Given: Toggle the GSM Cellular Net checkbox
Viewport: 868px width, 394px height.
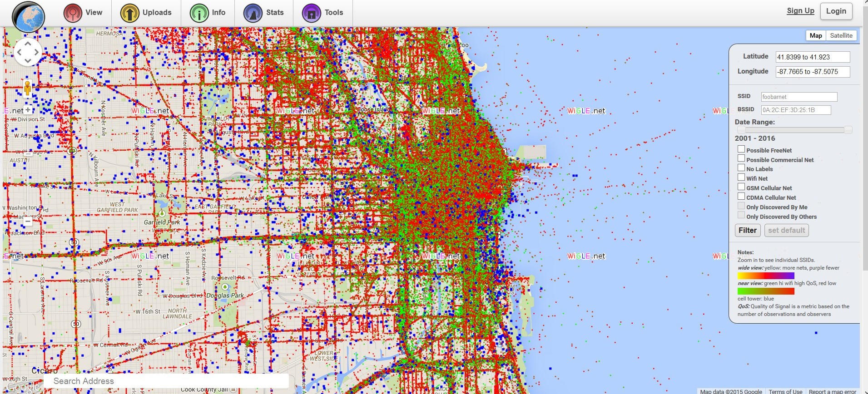Looking at the screenshot, I should [x=741, y=187].
